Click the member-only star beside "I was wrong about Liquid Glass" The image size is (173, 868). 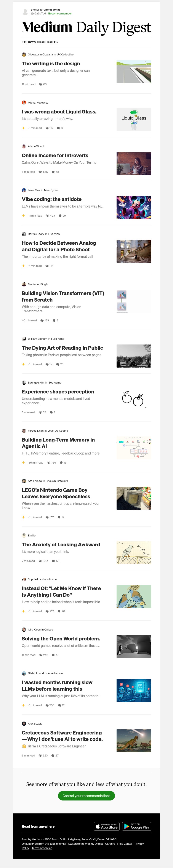tap(23, 128)
